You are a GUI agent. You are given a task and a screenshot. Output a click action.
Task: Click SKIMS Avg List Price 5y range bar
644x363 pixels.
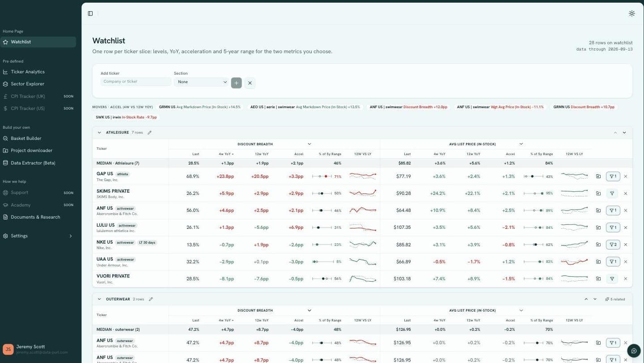tap(534, 194)
